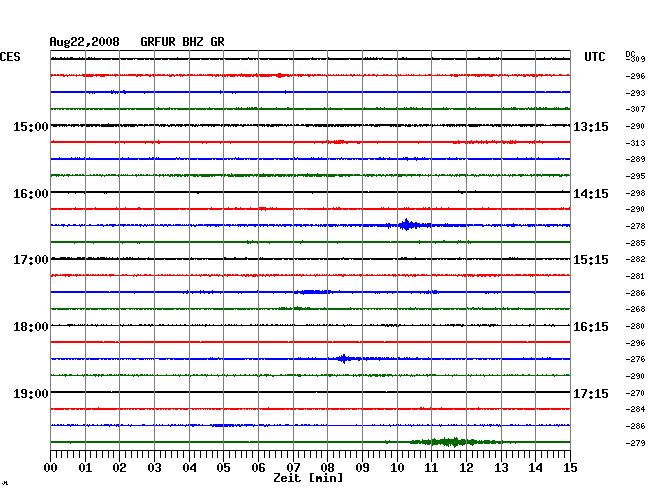Click the 16:00 local time label

pos(31,194)
